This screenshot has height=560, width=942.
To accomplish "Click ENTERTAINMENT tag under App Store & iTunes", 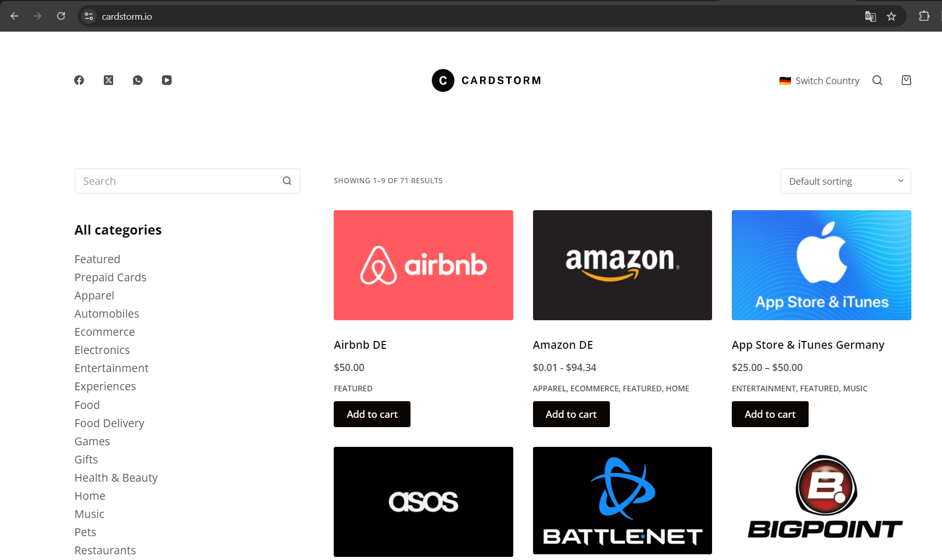I will tap(763, 388).
